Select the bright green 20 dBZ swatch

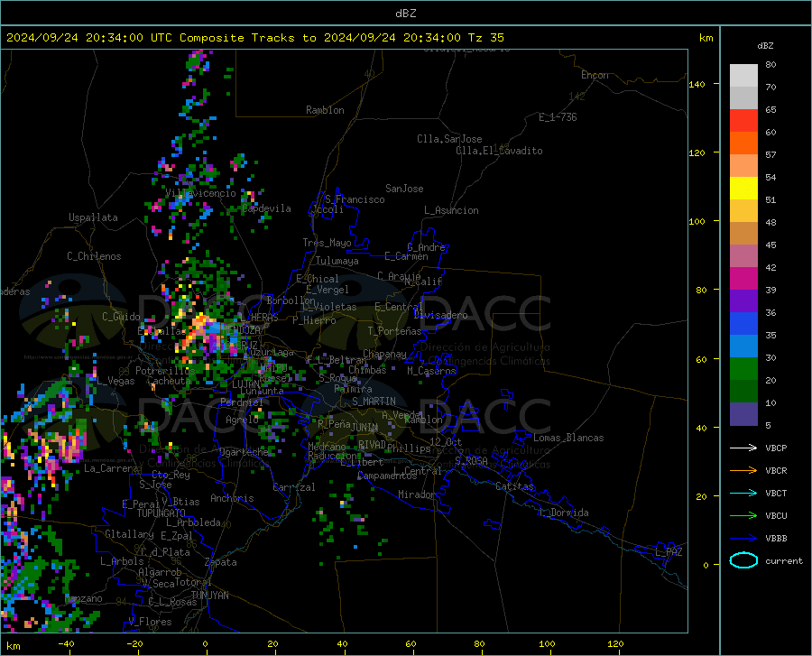click(743, 369)
